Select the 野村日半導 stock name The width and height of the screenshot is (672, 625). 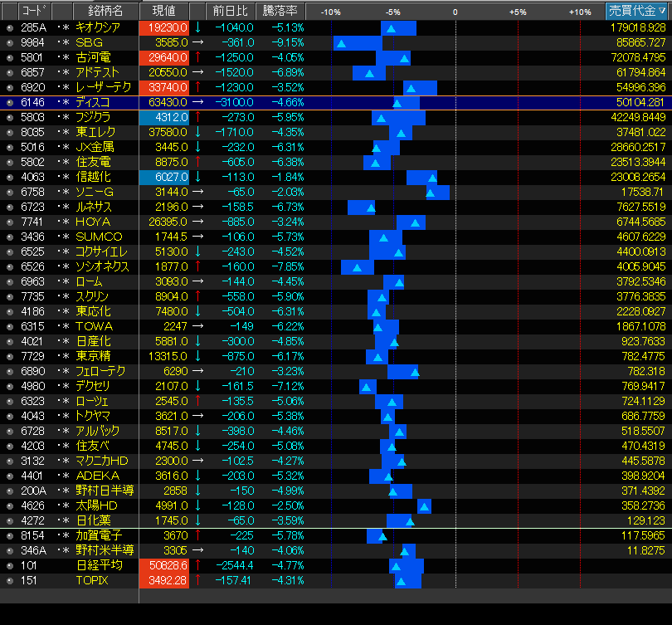105,491
